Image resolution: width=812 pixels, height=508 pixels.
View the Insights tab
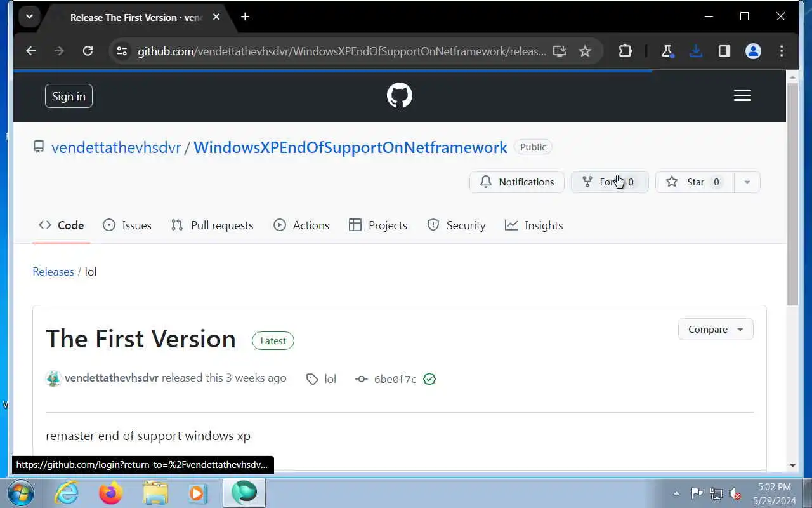coord(534,225)
